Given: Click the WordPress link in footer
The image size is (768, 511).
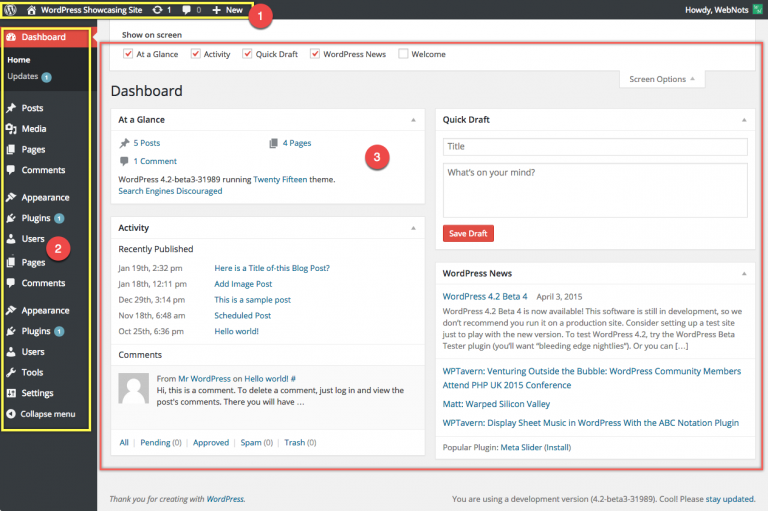Looking at the screenshot, I should pos(225,499).
